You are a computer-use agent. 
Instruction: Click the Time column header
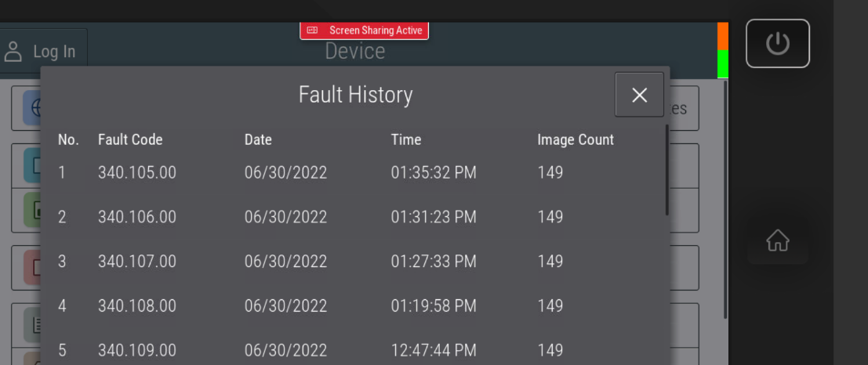click(406, 139)
